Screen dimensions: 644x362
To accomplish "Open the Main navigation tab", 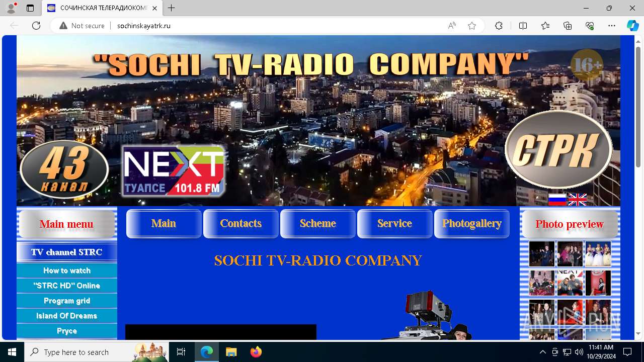I will pyautogui.click(x=164, y=224).
